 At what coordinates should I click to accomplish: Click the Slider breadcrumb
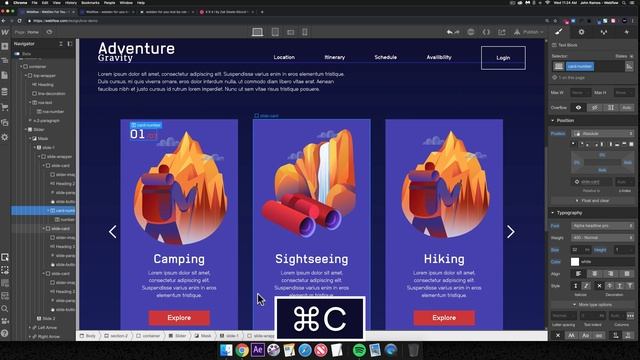(178, 336)
